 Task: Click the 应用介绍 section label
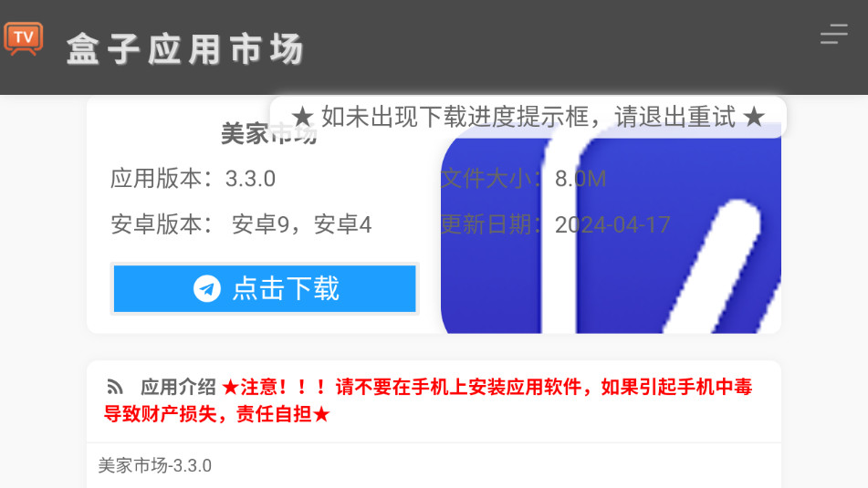click(178, 387)
